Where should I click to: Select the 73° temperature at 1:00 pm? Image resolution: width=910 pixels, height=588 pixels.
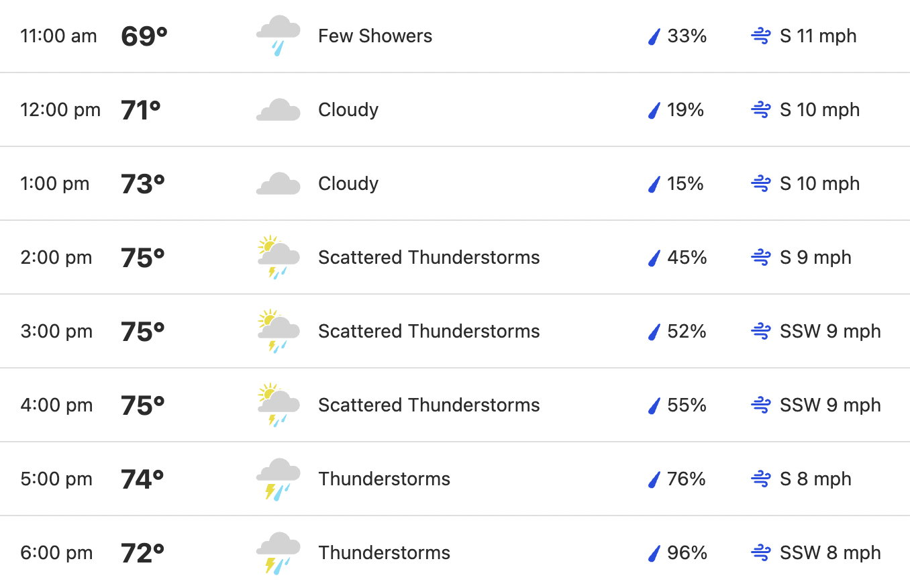point(142,184)
